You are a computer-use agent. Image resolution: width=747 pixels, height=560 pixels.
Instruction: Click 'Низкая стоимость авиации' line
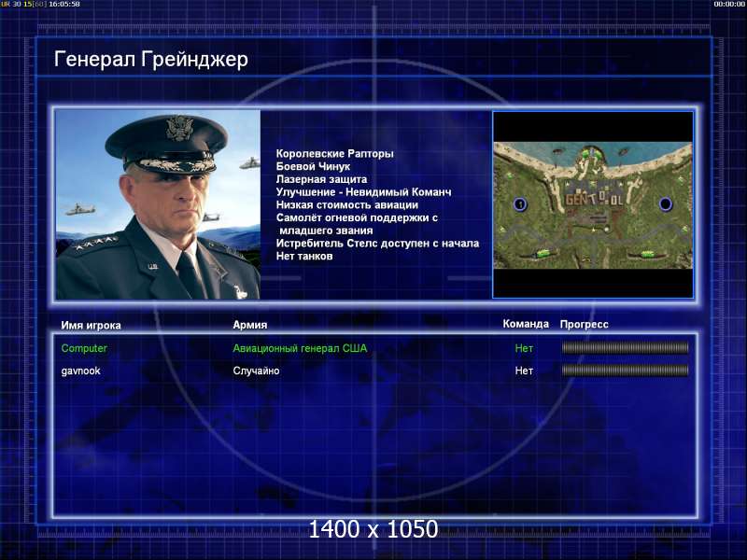[x=347, y=205]
